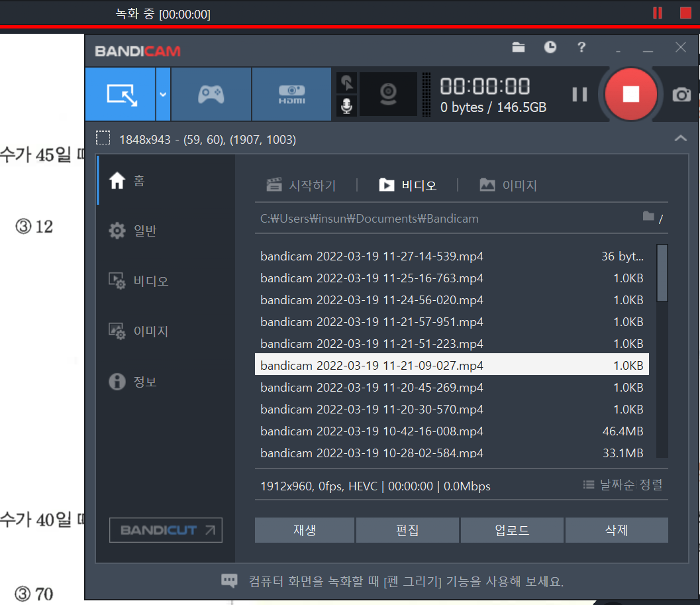Switch to HDMI device recording mode
Image resolution: width=700 pixels, height=605 pixels.
tap(291, 94)
